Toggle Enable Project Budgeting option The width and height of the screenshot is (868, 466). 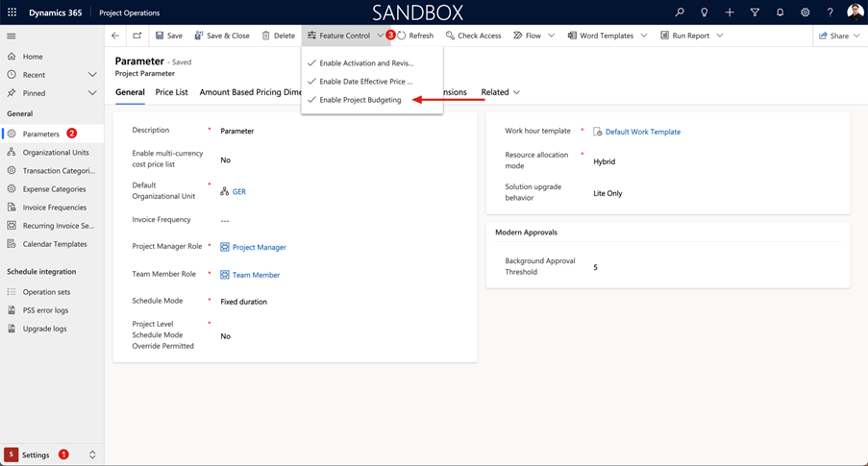(x=360, y=100)
